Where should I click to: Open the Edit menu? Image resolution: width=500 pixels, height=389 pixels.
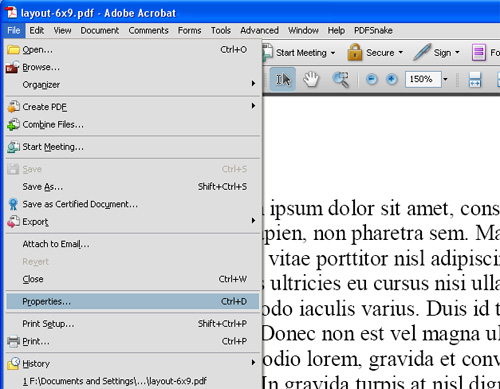[x=37, y=30]
